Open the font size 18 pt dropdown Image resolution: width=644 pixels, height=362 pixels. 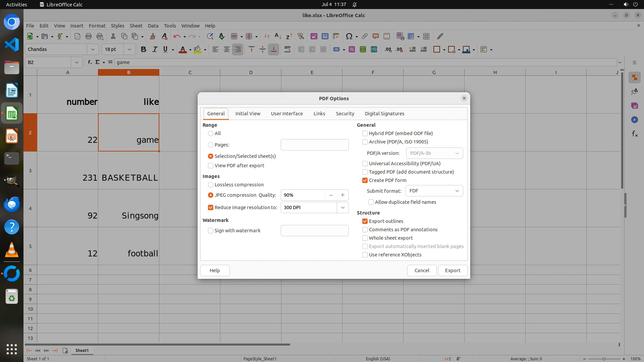click(129, 49)
